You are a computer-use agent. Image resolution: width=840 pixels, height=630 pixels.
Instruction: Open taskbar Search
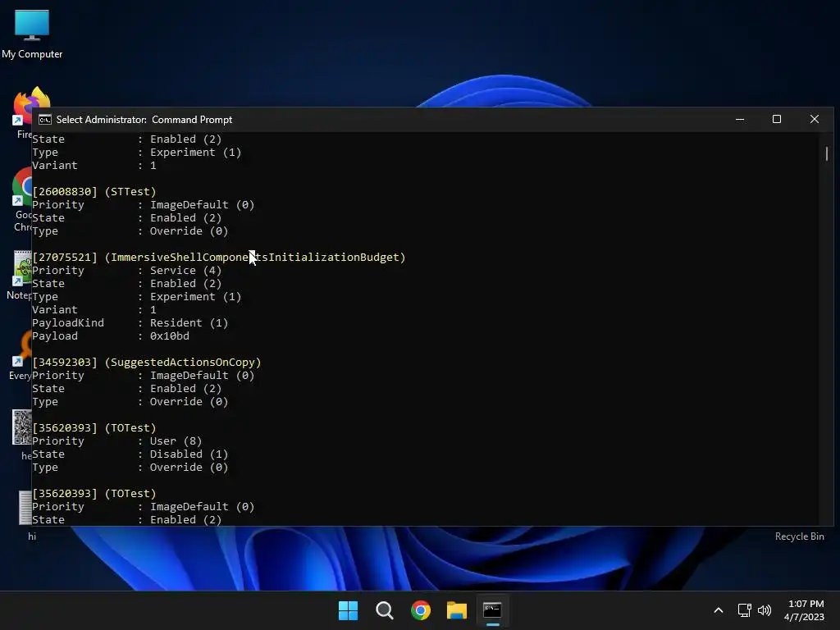point(384,610)
